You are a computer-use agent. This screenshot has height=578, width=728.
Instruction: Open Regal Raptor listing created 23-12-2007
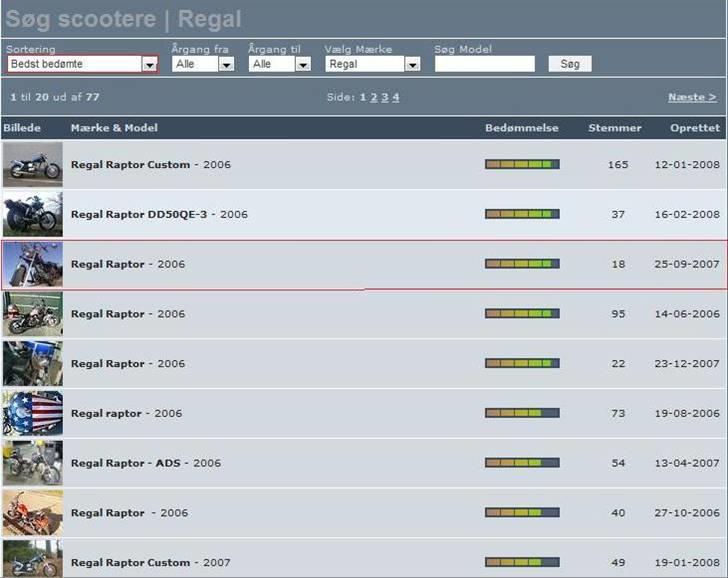(x=128, y=364)
